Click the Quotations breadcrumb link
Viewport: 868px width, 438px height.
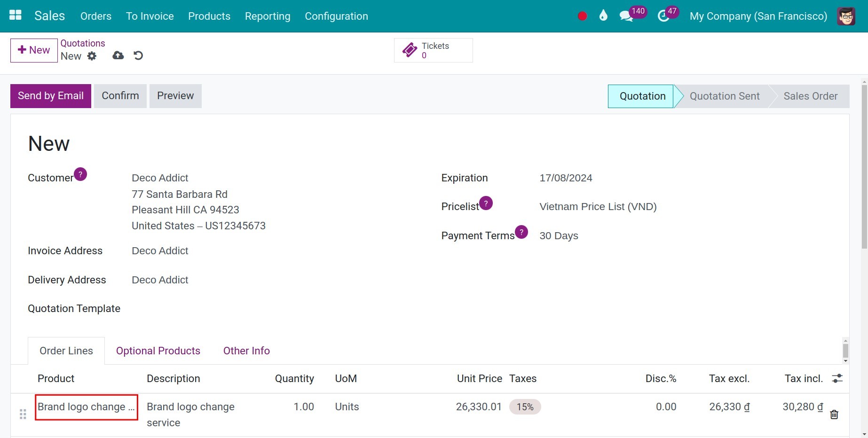[83, 43]
